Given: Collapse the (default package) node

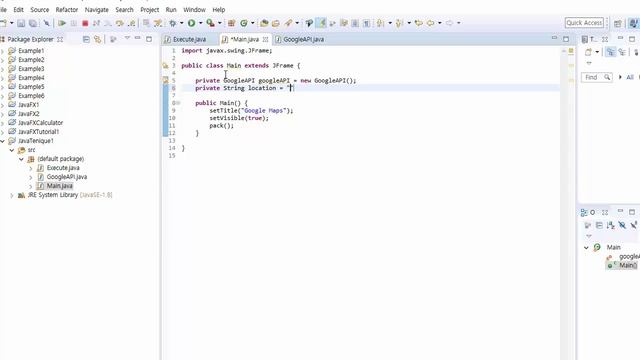Looking at the screenshot, I should pyautogui.click(x=21, y=159).
